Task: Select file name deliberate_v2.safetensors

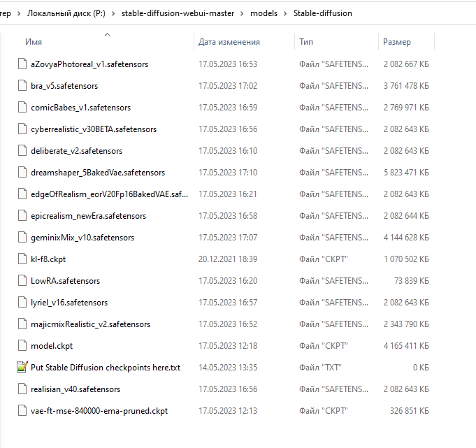Action: click(76, 151)
